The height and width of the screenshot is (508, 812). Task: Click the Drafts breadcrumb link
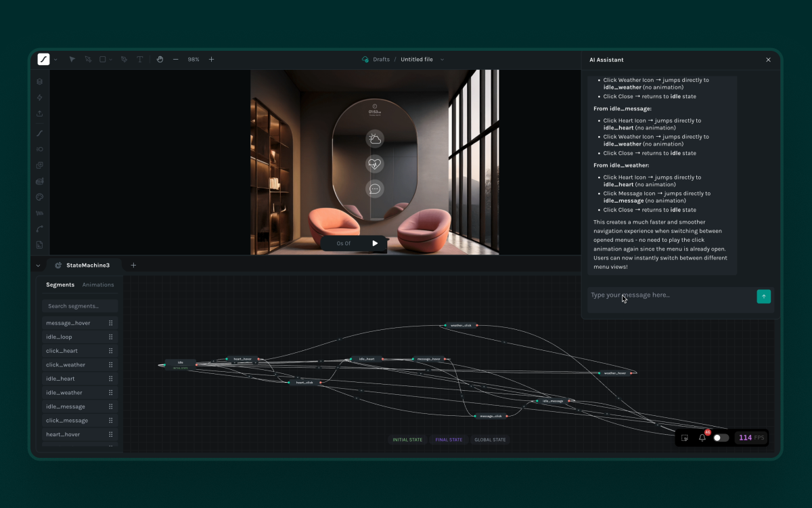[381, 60]
